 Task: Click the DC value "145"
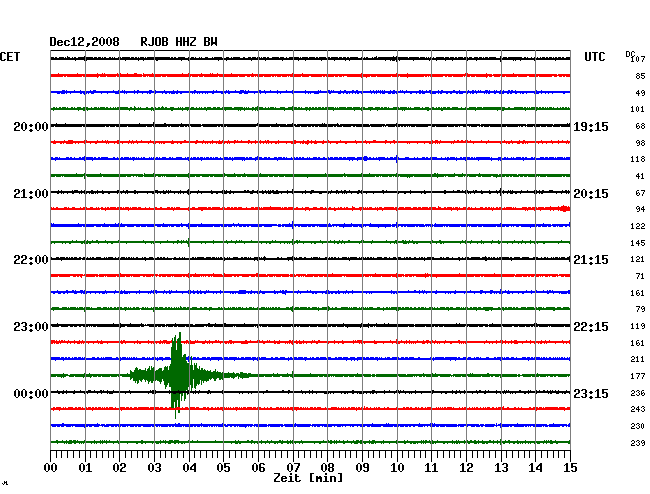638,243
